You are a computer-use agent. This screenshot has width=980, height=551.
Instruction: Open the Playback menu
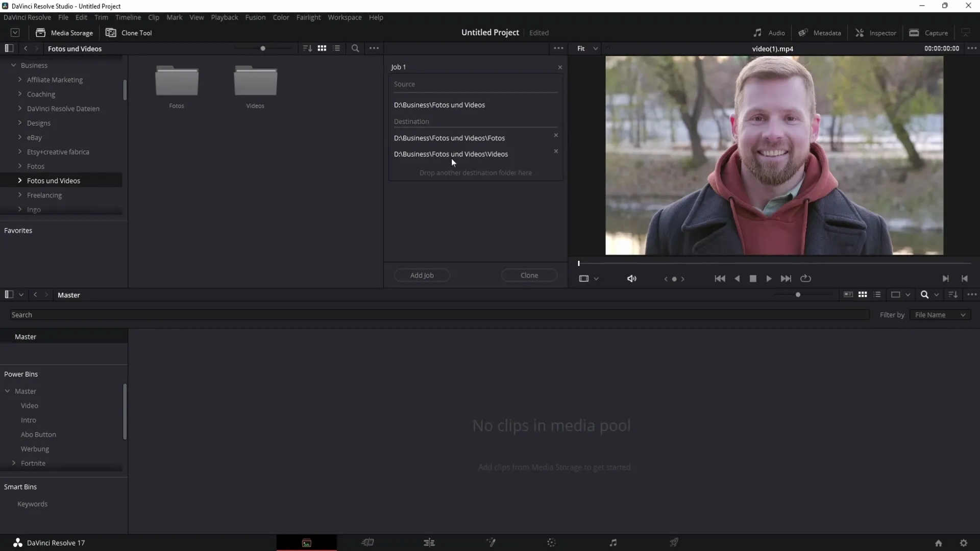point(224,17)
